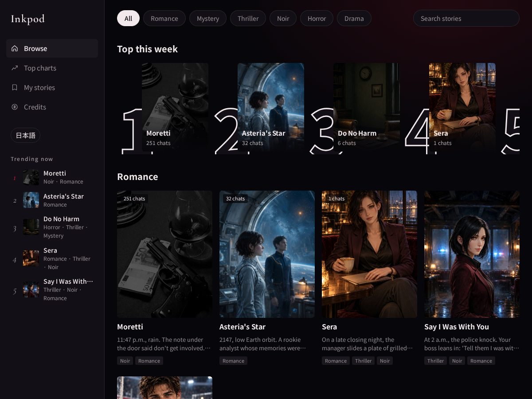Open Asteria's Star in Trending now list
The height and width of the screenshot is (399, 532).
(x=52, y=200)
